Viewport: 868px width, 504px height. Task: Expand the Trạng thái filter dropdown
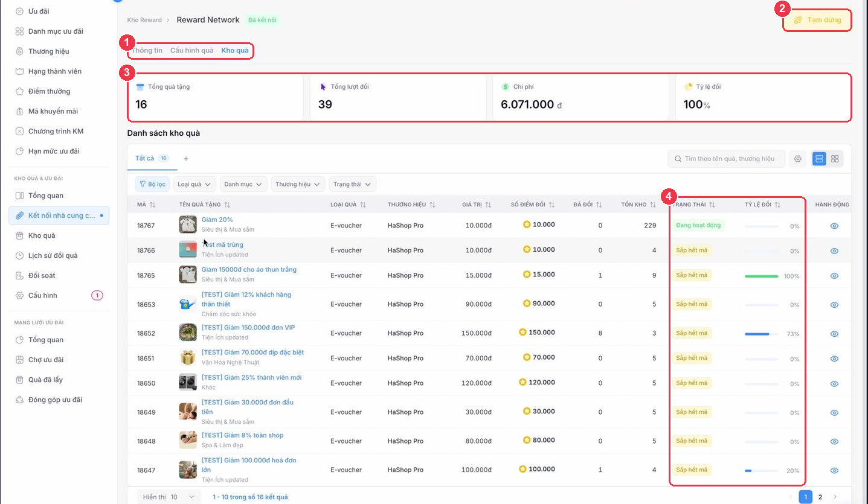click(353, 184)
